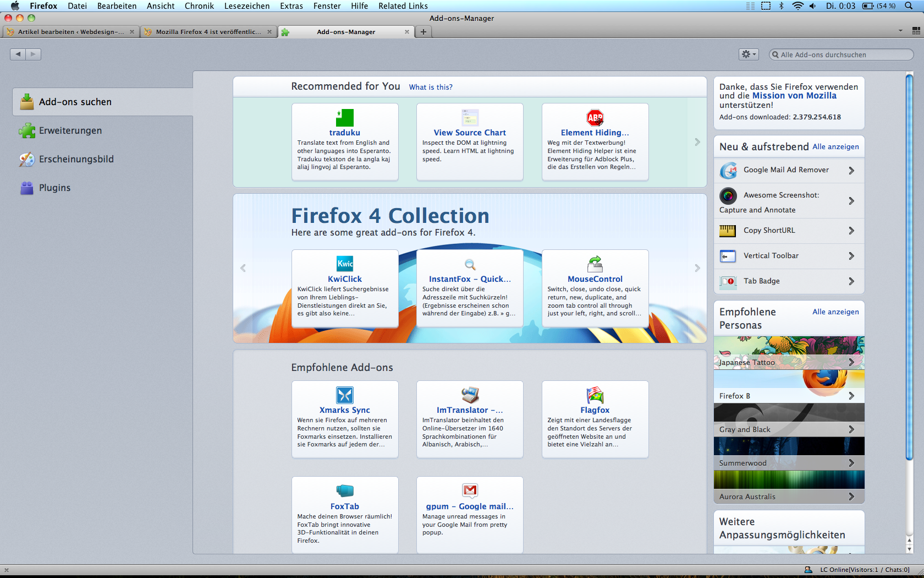Image resolution: width=924 pixels, height=578 pixels.
Task: Click the What is this? link
Action: 431,87
